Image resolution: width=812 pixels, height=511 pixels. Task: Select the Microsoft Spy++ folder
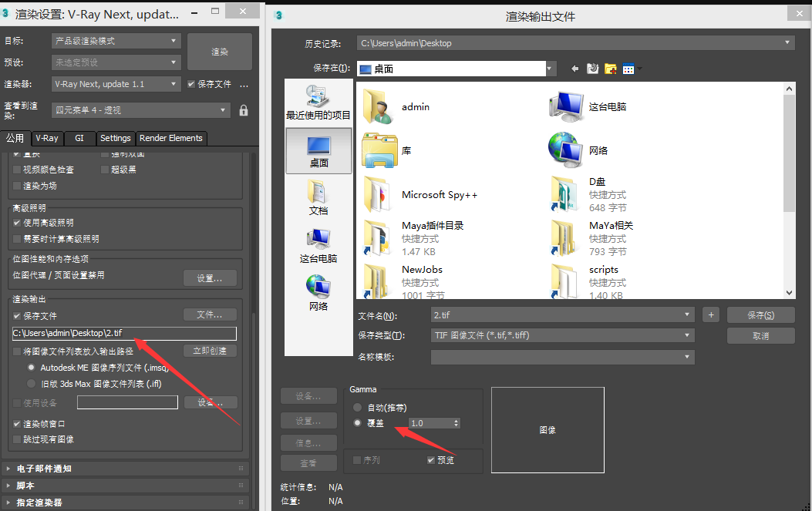(x=420, y=195)
